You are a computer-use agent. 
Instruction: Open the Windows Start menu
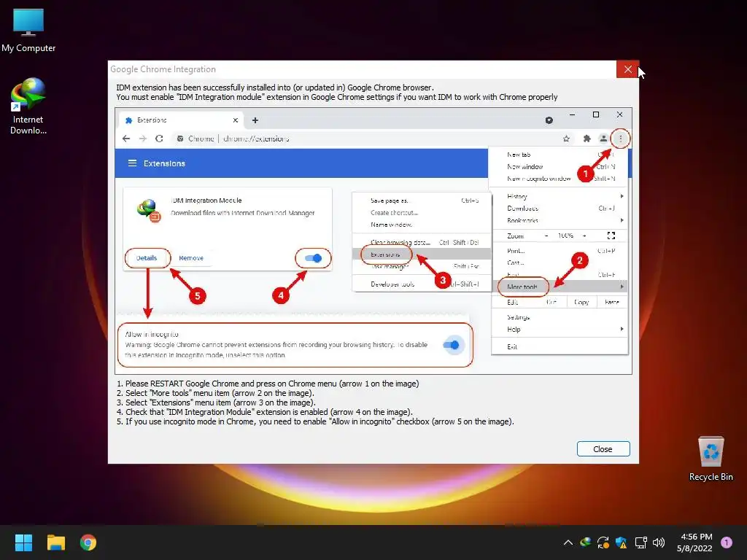[x=23, y=542]
